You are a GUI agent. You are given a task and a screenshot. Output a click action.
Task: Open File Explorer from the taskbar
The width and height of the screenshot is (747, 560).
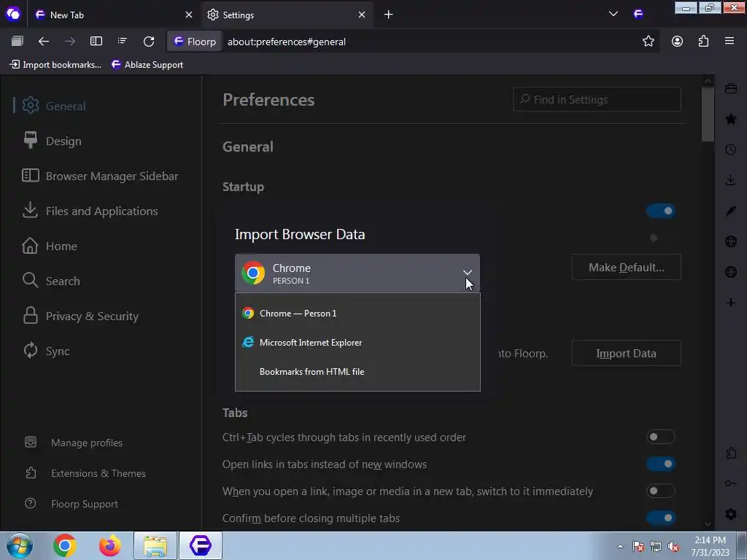pyautogui.click(x=155, y=545)
